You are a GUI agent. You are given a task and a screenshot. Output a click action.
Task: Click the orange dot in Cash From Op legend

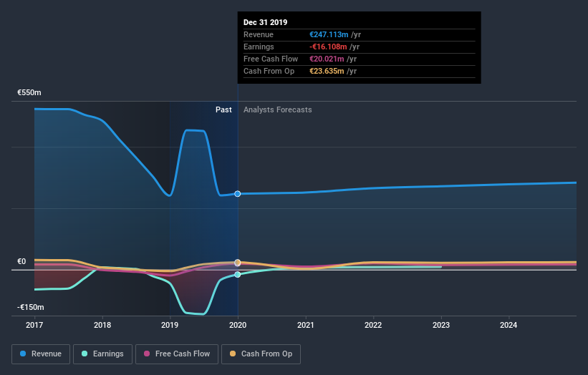point(233,354)
